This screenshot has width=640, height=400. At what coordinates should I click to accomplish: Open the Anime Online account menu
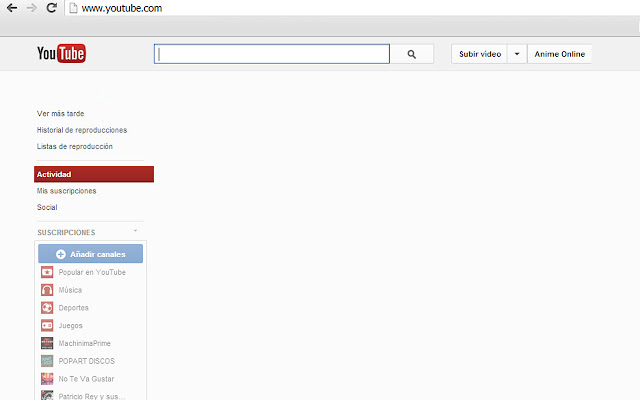[560, 54]
